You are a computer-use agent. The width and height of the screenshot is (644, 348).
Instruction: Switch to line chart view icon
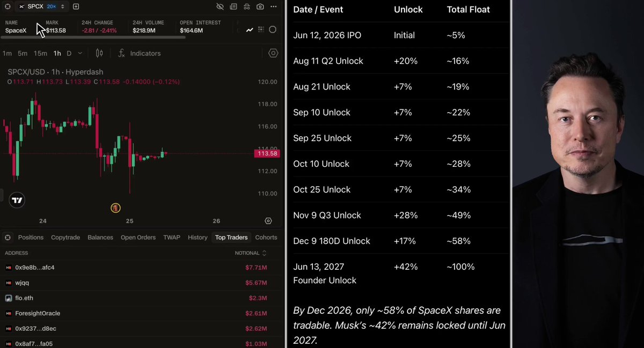coord(250,29)
